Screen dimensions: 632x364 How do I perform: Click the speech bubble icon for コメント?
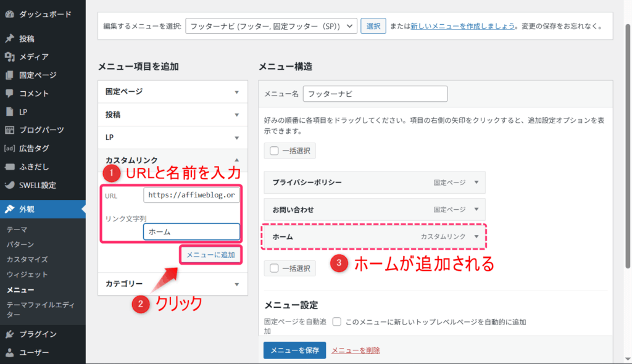coord(10,93)
